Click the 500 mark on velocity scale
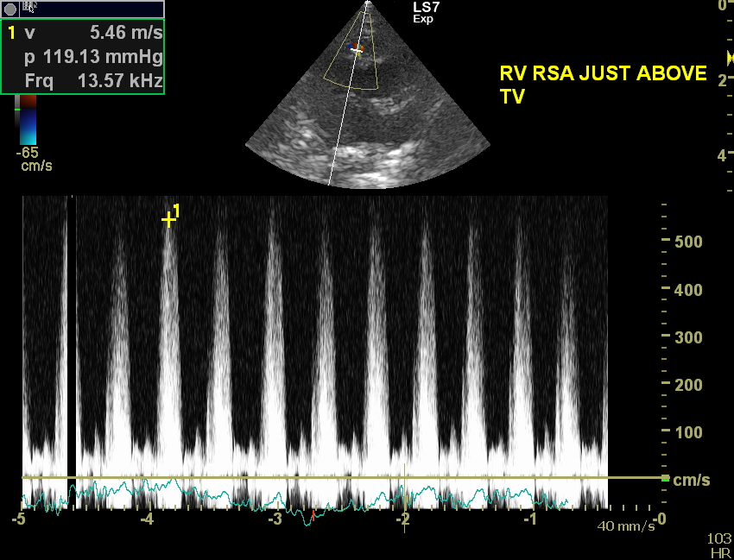734x560 pixels. coord(688,242)
